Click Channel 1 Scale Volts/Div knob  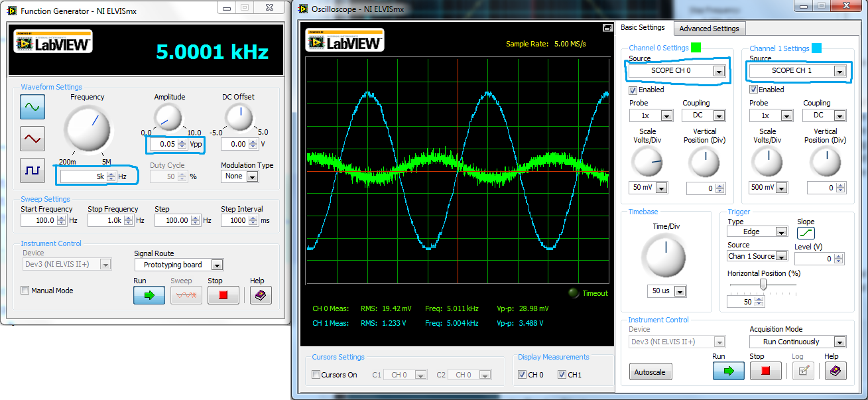[x=768, y=161]
